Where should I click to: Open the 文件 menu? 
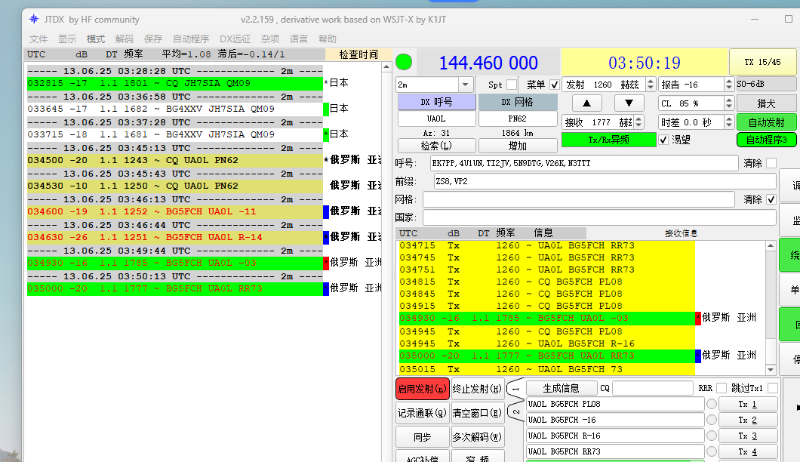[x=38, y=39]
